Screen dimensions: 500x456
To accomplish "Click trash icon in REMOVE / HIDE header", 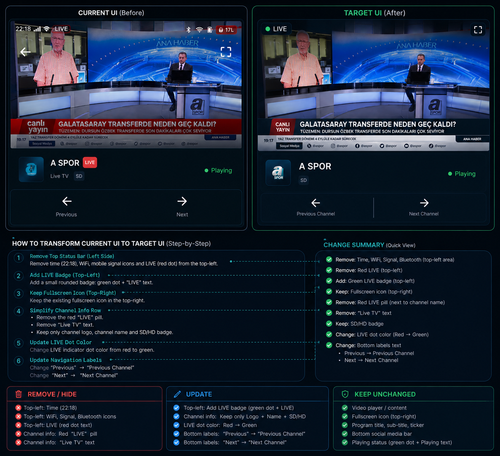I will (x=19, y=394).
